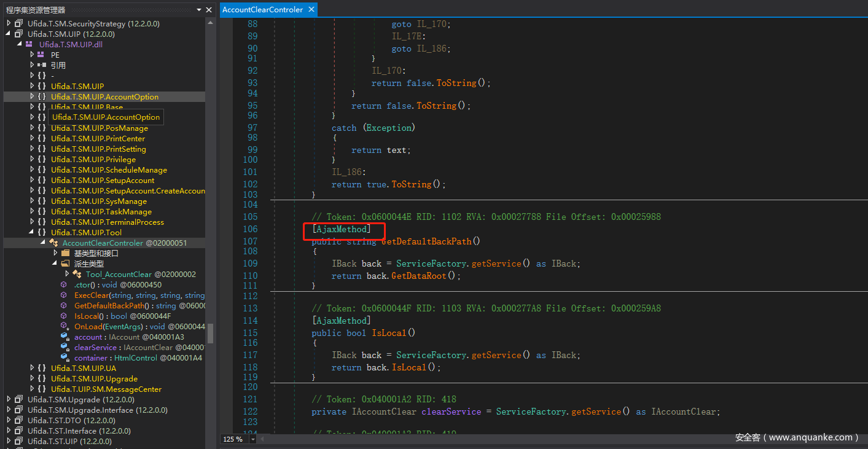Close the assembly explorer panel
The image size is (868, 449).
209,10
